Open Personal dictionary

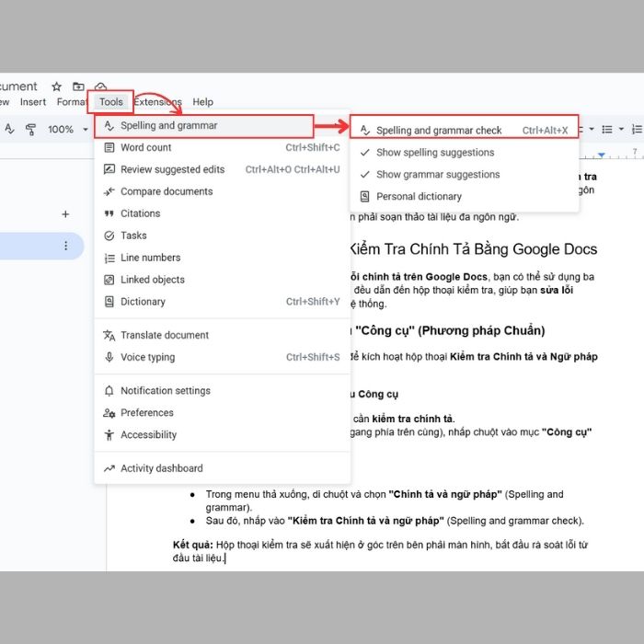[x=464, y=196]
